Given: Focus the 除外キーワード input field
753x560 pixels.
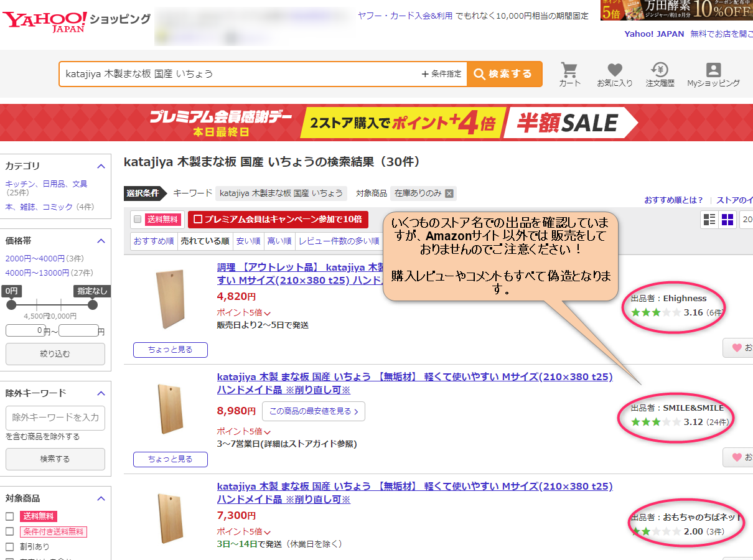Looking at the screenshot, I should pos(55,418).
